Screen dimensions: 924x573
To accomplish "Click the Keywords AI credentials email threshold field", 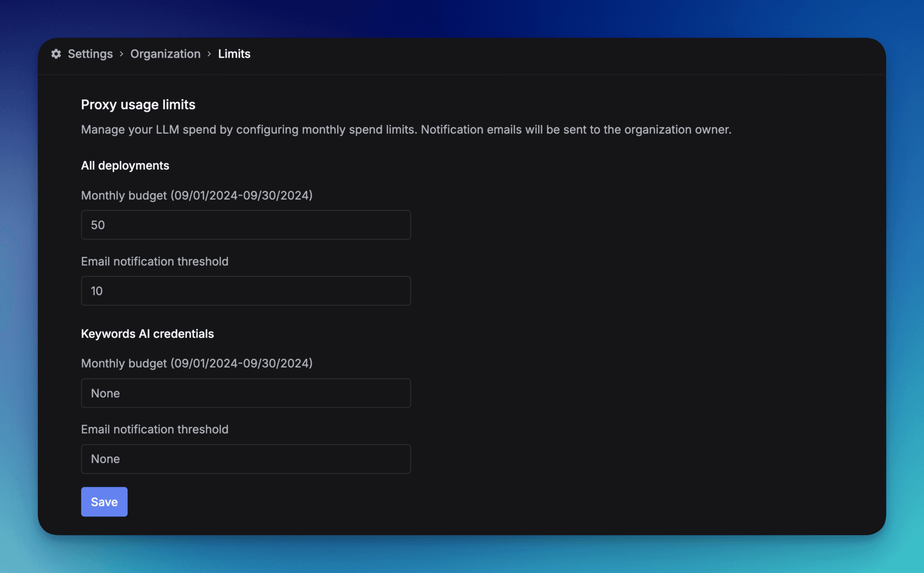I will pos(246,459).
